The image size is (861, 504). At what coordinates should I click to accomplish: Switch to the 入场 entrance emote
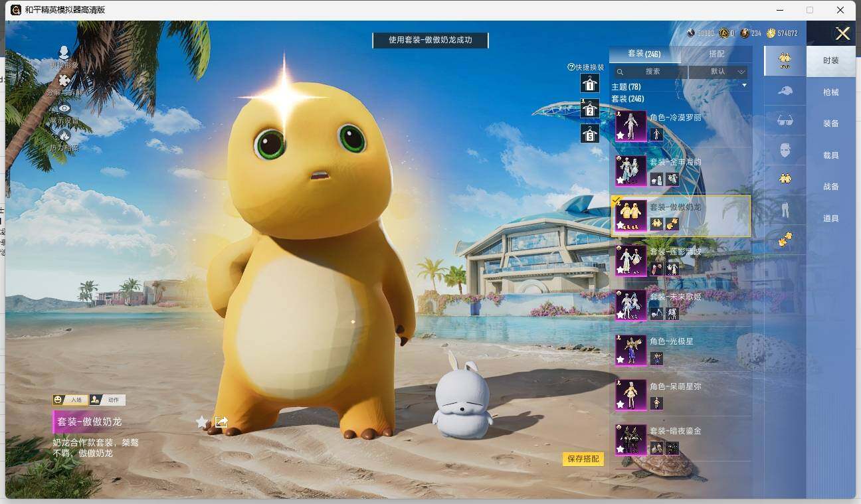70,400
